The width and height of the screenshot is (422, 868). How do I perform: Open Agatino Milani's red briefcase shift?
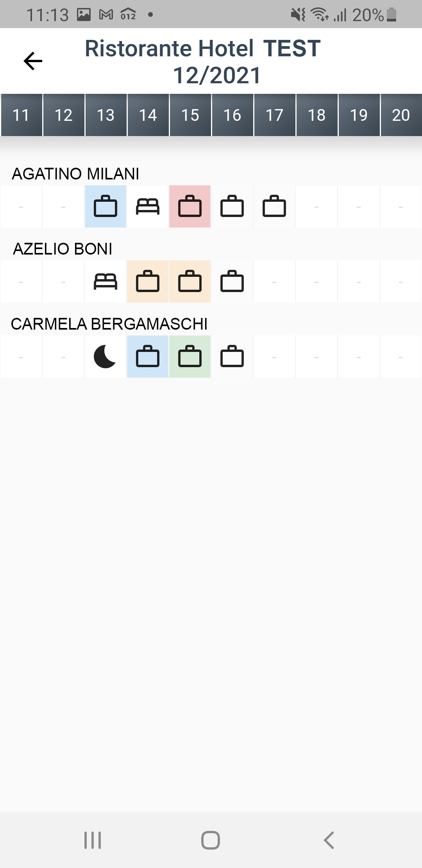[190, 206]
